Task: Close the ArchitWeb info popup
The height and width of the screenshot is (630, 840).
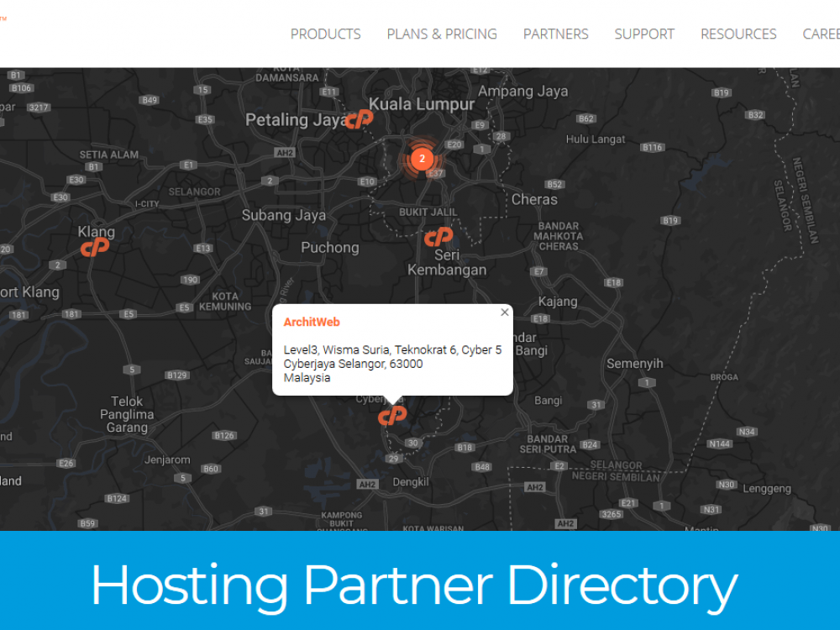Action: click(x=504, y=312)
